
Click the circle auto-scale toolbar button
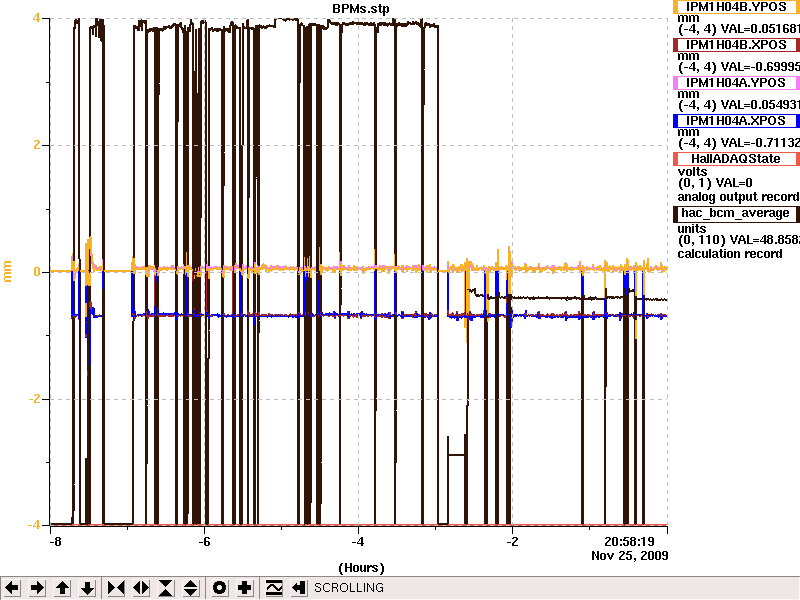219,588
